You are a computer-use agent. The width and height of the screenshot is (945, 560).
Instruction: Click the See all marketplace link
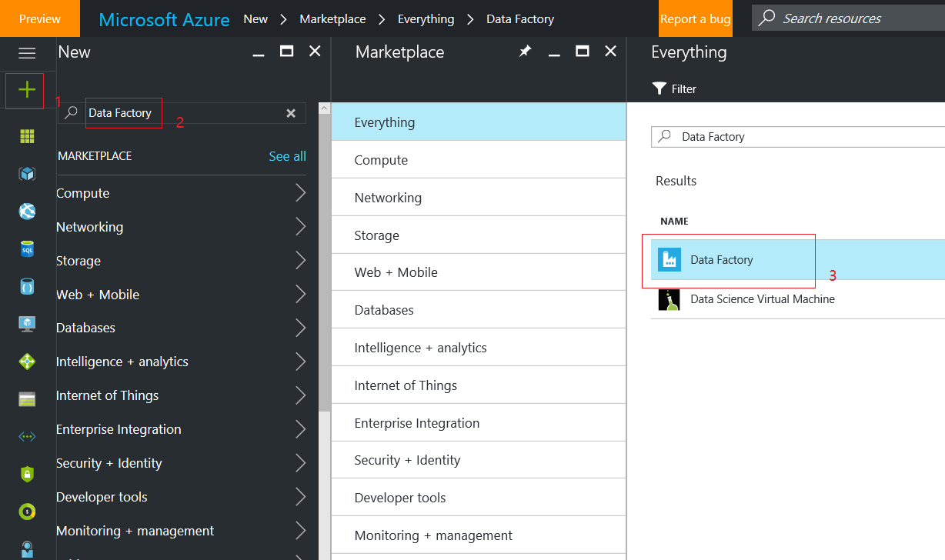coord(287,156)
